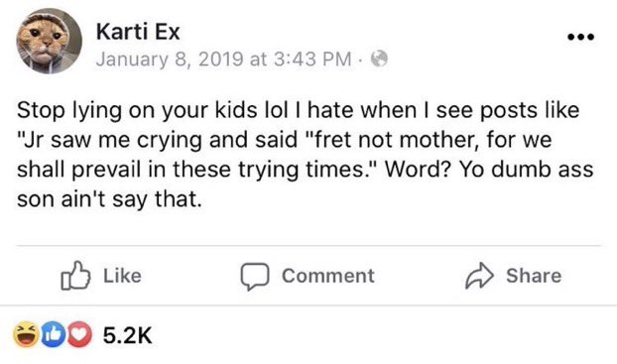This screenshot has width=617, height=364.
Task: View the 5.2K reactions count
Action: (x=128, y=335)
